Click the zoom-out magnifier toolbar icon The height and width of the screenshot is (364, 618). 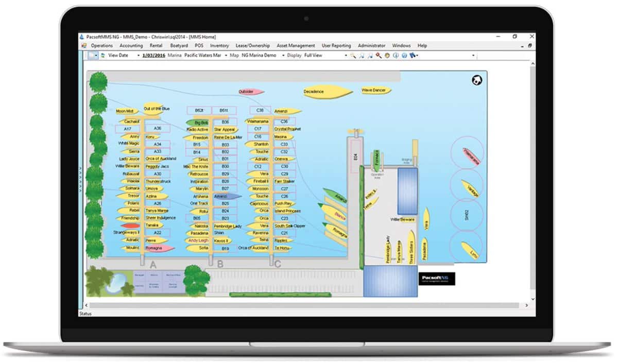point(369,56)
